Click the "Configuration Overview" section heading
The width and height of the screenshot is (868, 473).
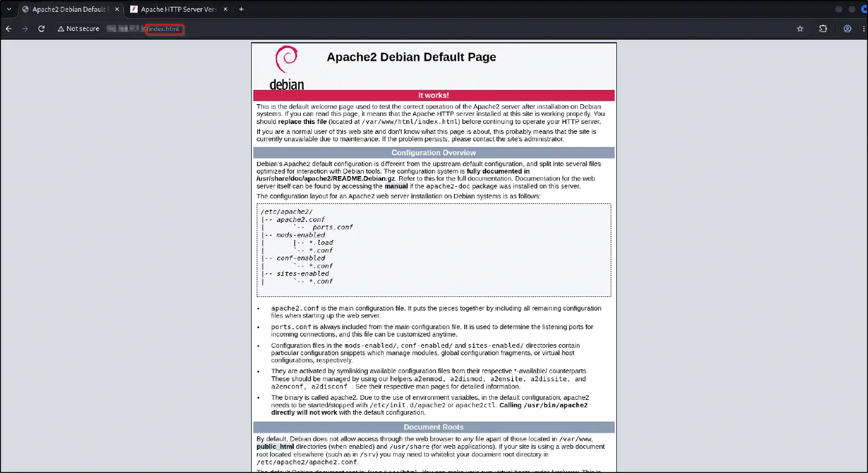tap(433, 153)
